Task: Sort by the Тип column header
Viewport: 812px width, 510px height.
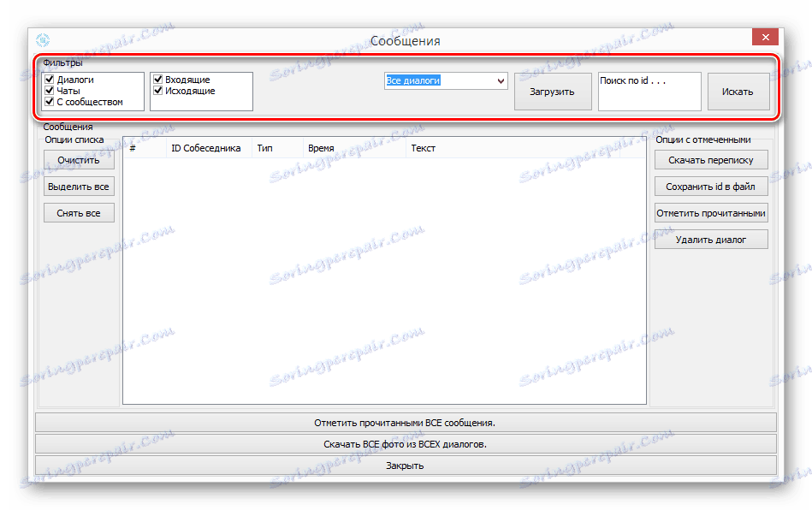Action: coord(277,148)
